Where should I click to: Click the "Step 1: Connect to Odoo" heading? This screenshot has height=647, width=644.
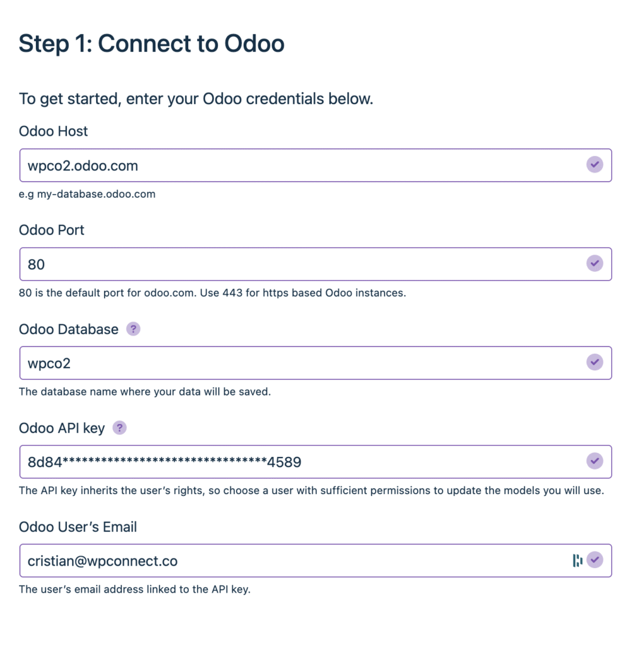click(x=152, y=44)
